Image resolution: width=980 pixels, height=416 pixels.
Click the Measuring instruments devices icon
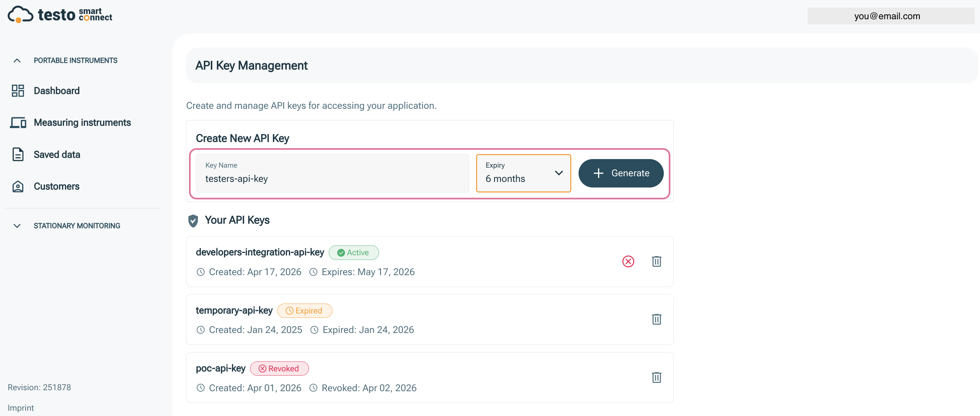click(x=18, y=123)
